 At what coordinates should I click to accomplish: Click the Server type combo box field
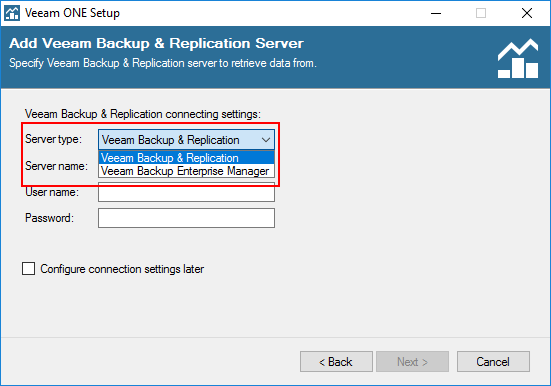187,140
